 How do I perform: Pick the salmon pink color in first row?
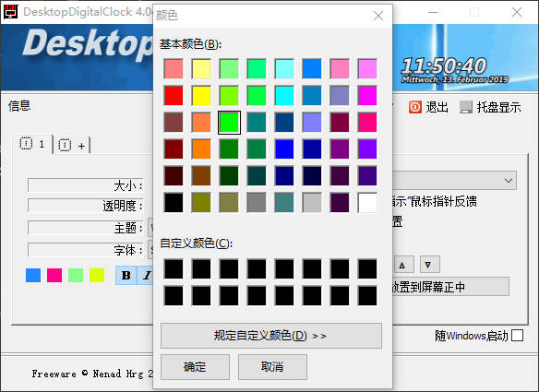(174, 68)
